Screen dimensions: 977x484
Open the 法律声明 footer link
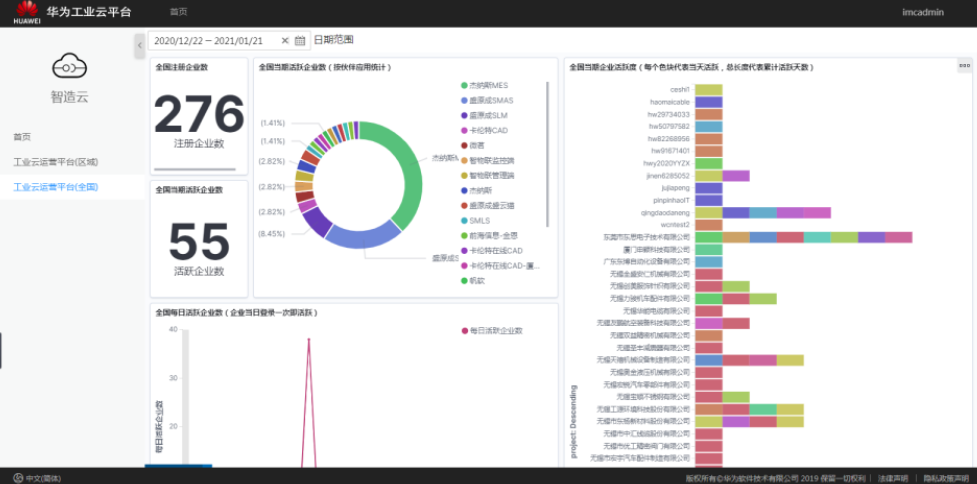(x=893, y=478)
